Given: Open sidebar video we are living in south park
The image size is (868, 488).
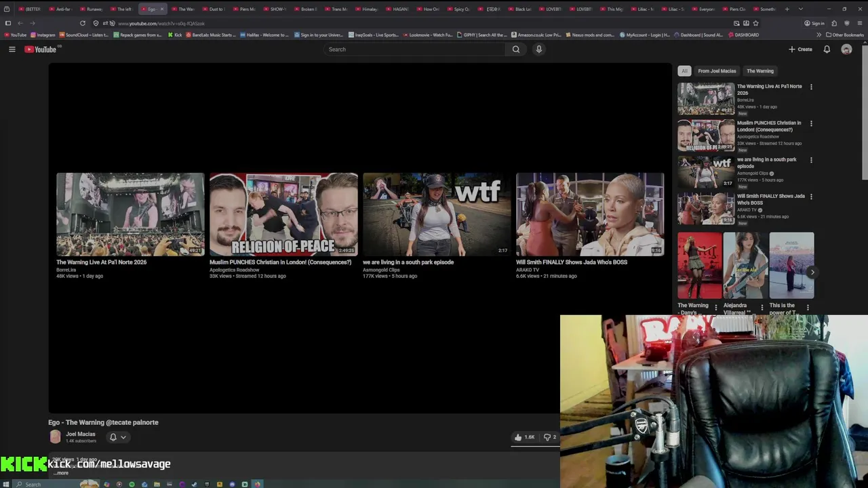Looking at the screenshot, I should (706, 172).
